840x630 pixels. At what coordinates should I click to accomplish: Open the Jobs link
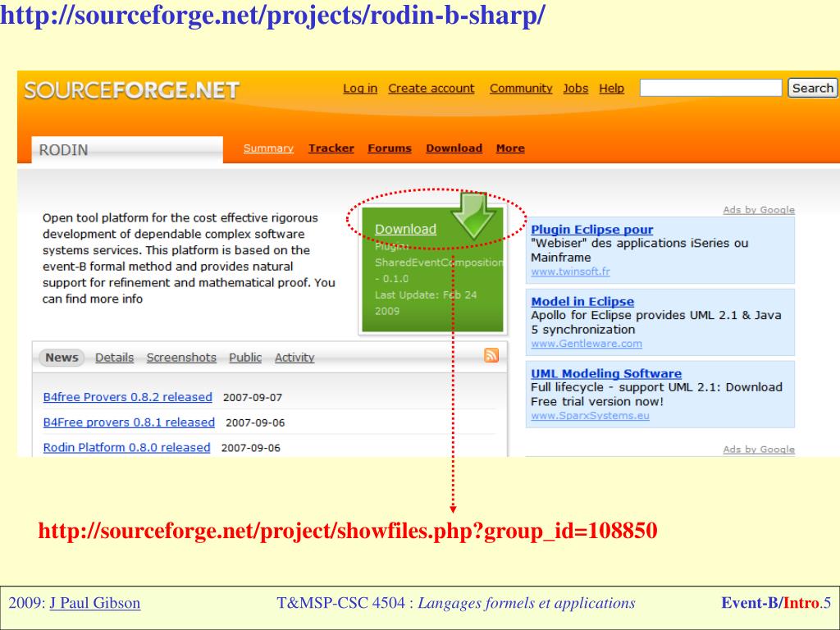575,89
